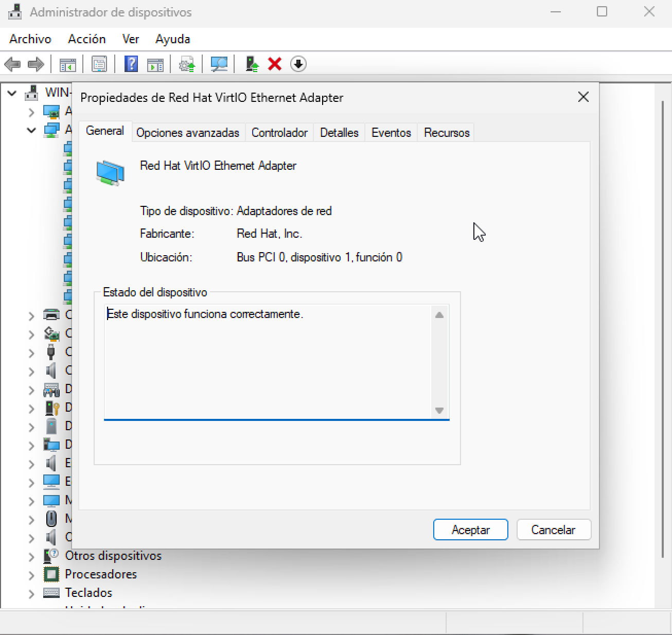Click the Aceptar button
The width and height of the screenshot is (672, 635).
(471, 530)
